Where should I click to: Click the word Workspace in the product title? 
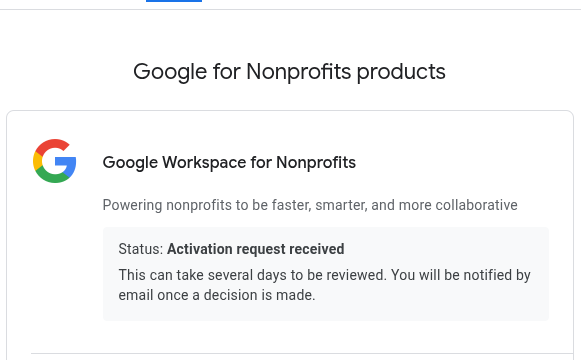204,163
